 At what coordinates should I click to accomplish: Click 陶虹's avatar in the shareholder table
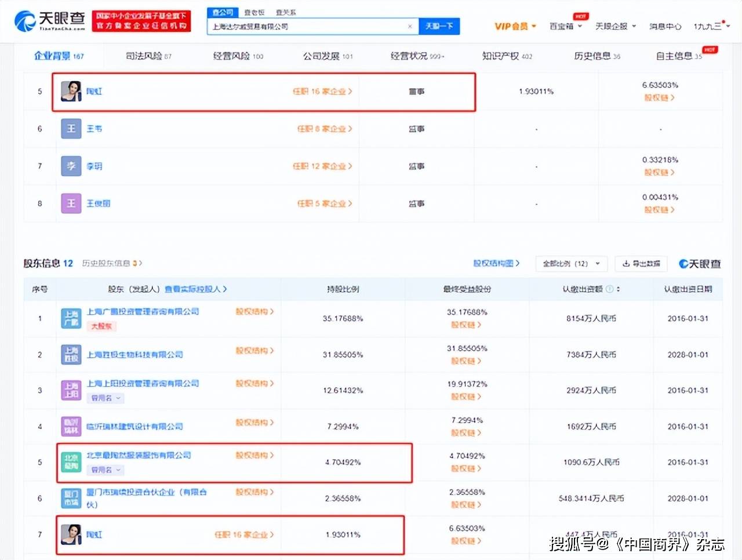[x=71, y=534]
